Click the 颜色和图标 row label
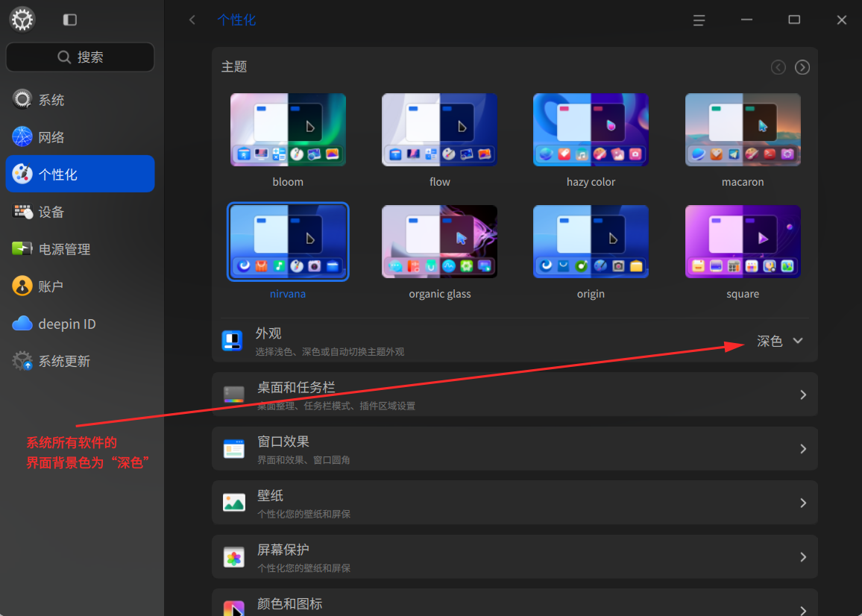Screen dimensions: 862x616 tap(290, 604)
